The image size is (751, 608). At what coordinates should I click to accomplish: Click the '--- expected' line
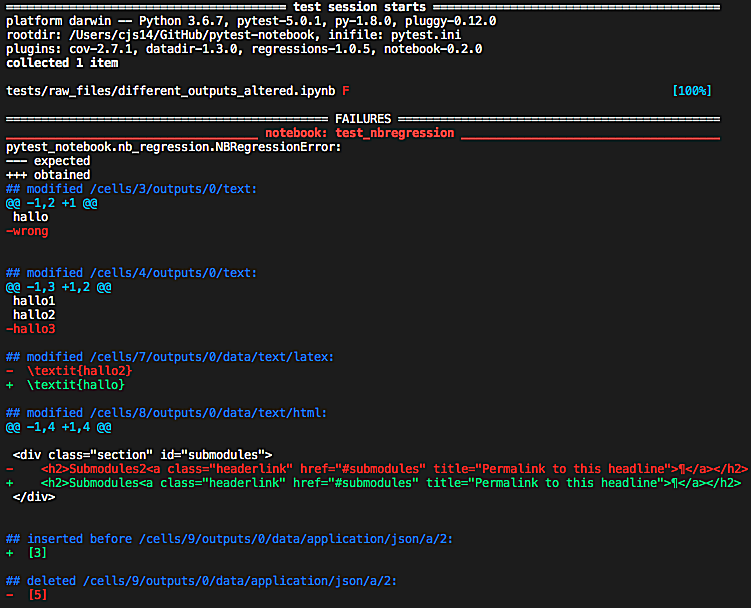48,161
